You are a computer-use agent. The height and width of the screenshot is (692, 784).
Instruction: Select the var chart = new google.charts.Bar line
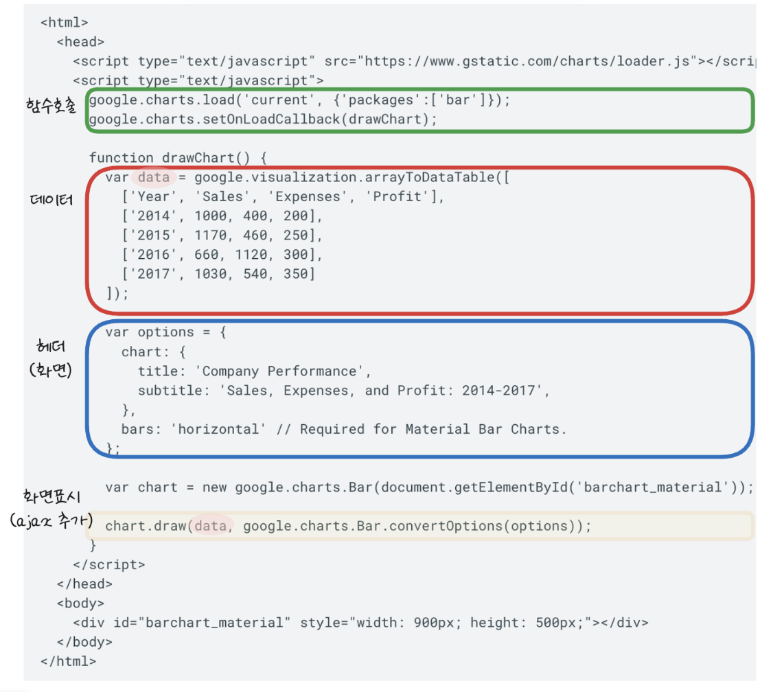[x=429, y=487]
